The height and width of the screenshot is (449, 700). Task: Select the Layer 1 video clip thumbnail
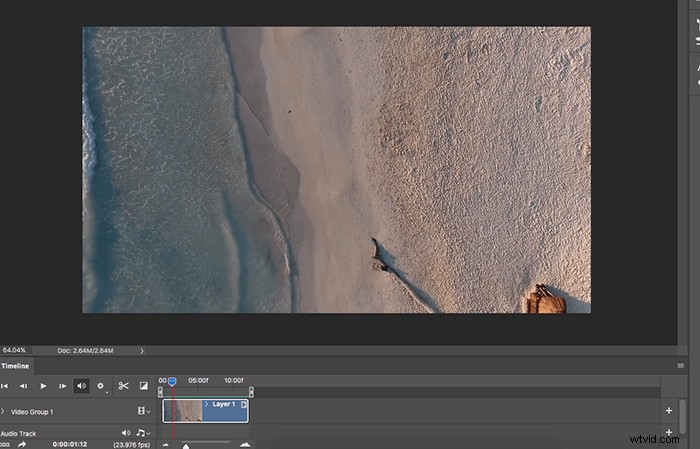pyautogui.click(x=183, y=411)
